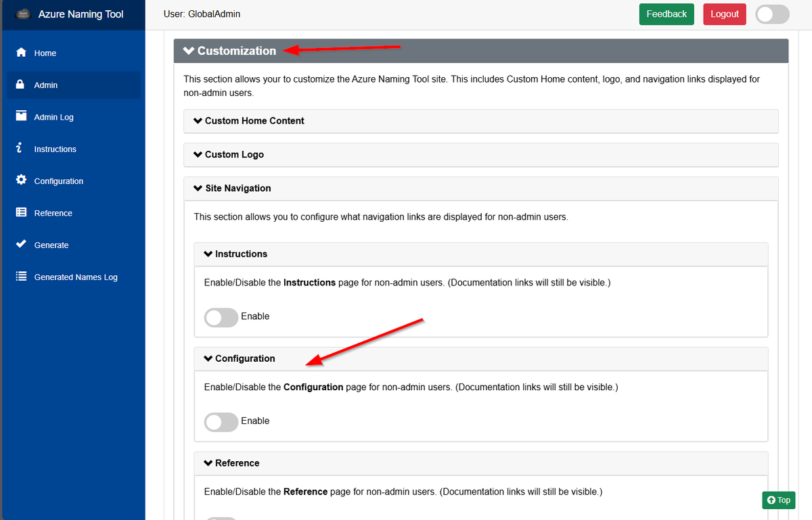Click the Azure Naming Tool title link
Screen dimensions: 812x520
(x=81, y=14)
